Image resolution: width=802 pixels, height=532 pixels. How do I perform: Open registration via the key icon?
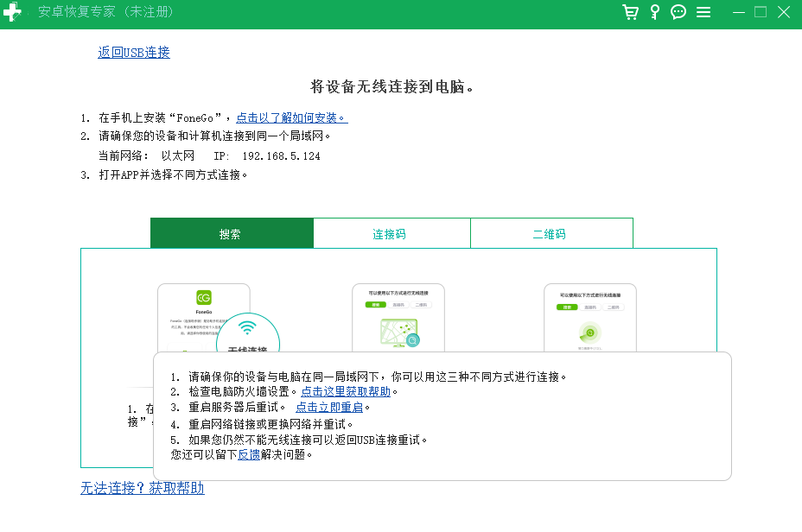tap(655, 12)
